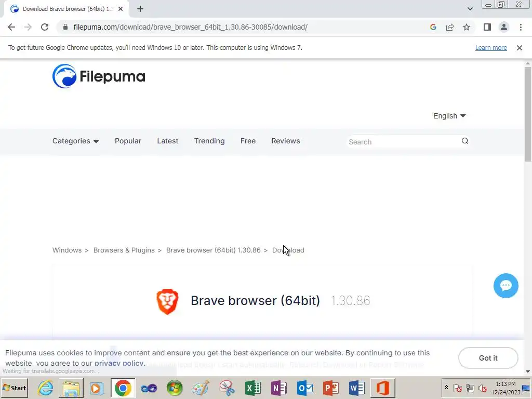This screenshot has height=399, width=532.
Task: Launch Excel from the taskbar
Action: [253, 388]
